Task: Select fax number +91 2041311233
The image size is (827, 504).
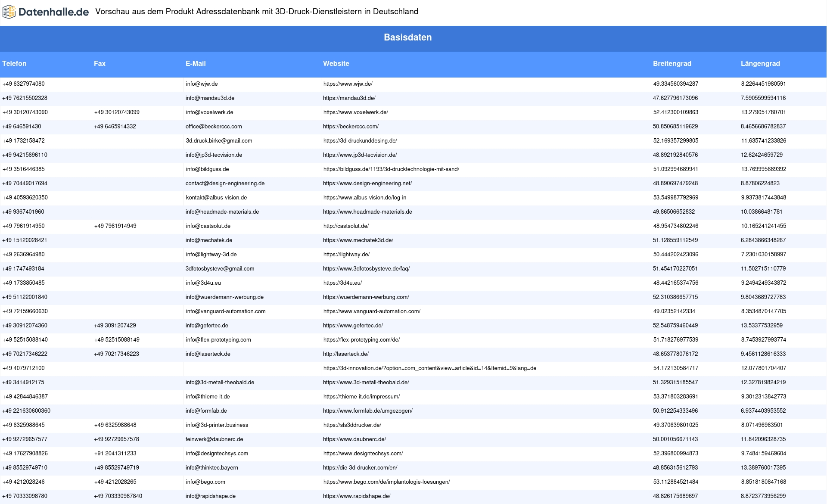Action: [115, 454]
